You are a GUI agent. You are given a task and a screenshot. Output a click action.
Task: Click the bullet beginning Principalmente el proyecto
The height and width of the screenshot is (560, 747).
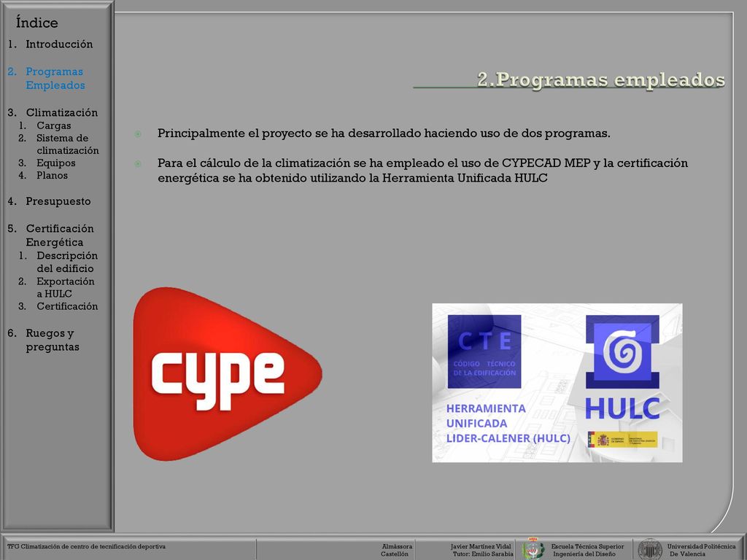(x=384, y=133)
